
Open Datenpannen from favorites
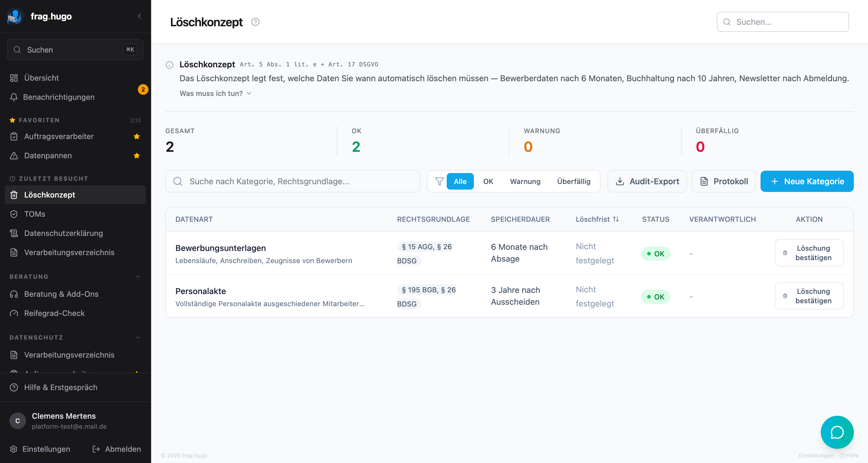(75, 156)
